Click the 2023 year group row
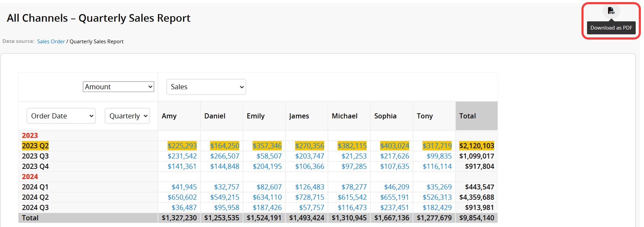 tap(30, 135)
